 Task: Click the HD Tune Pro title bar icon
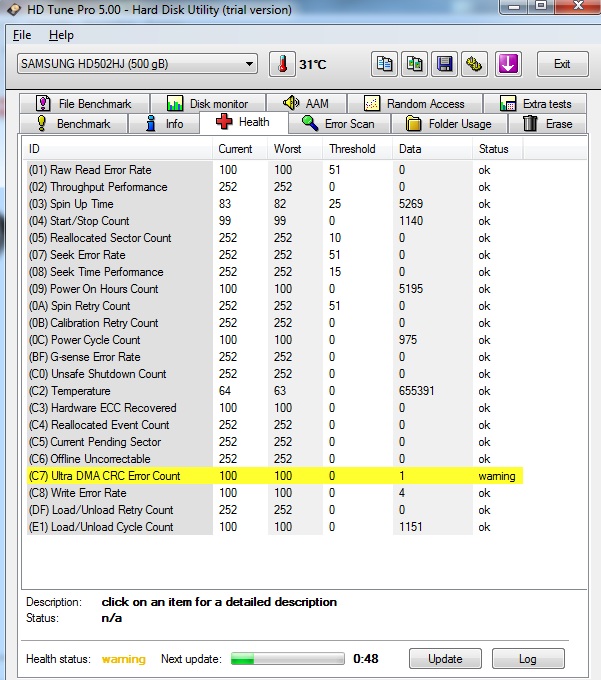13,9
